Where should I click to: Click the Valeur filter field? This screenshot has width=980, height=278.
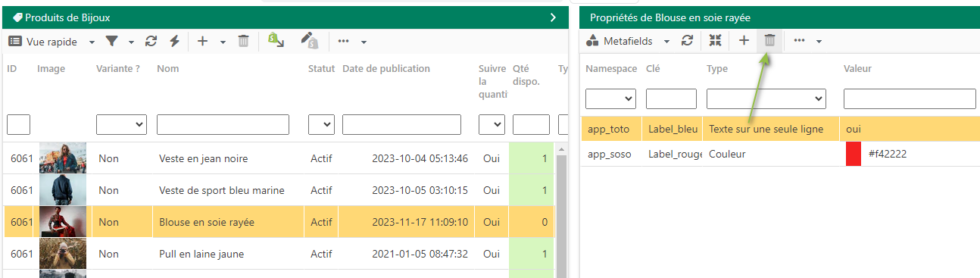coord(910,98)
